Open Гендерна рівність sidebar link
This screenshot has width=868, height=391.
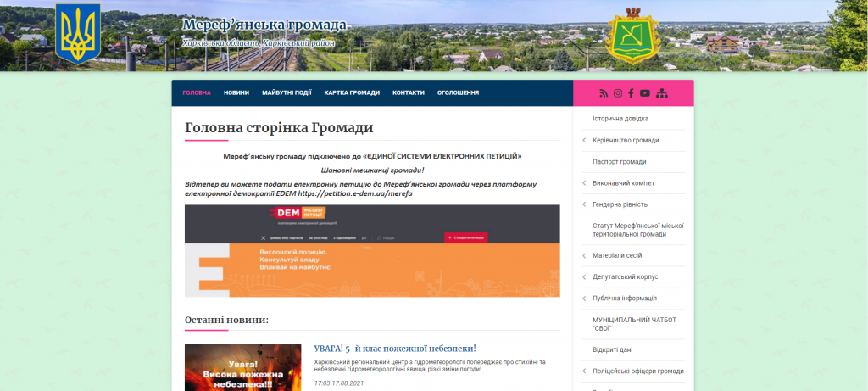tap(620, 204)
